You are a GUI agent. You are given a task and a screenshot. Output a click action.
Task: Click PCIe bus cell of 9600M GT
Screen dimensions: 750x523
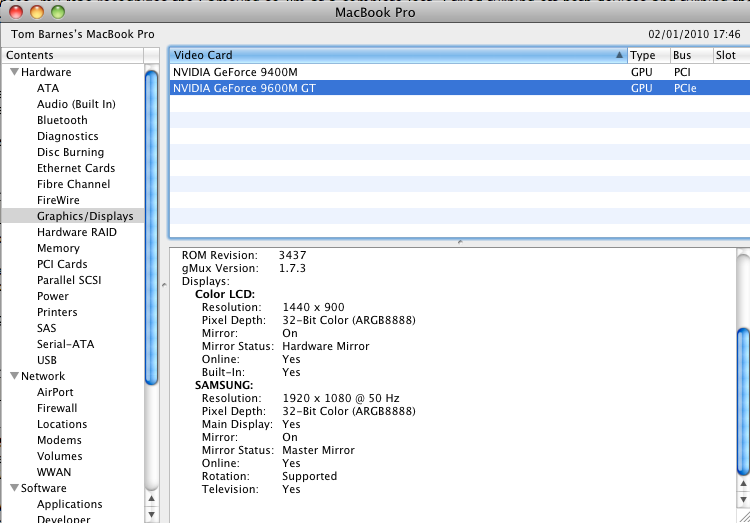685,88
